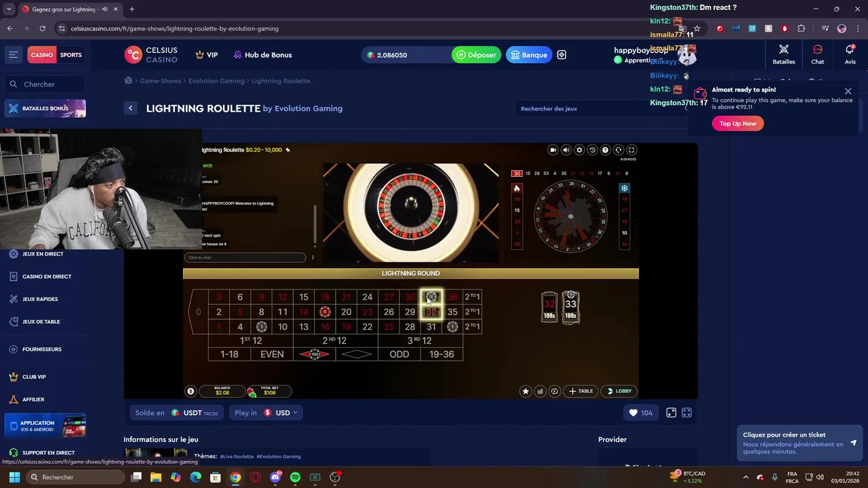Like the game with heart icon 104

click(640, 413)
